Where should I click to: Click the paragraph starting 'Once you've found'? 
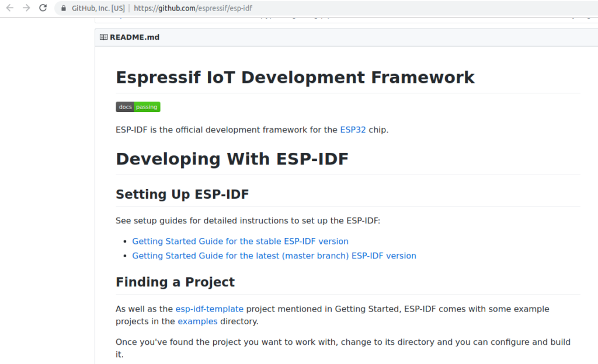pos(343,348)
